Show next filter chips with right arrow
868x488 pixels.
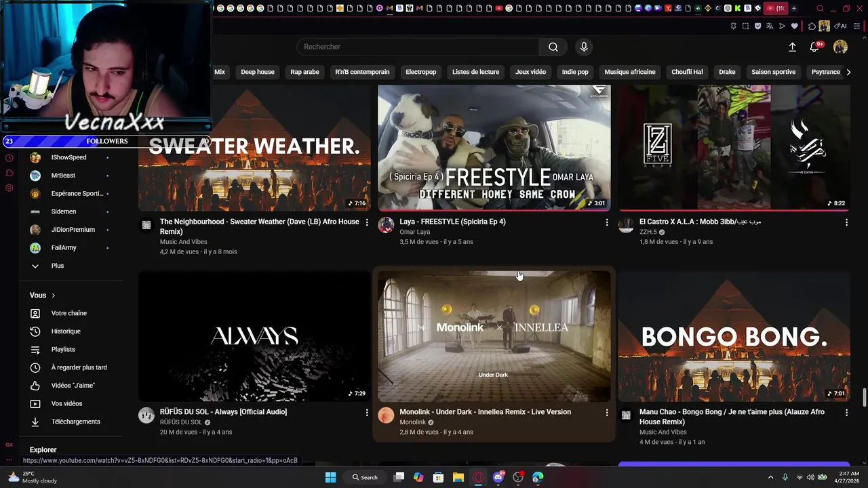848,72
